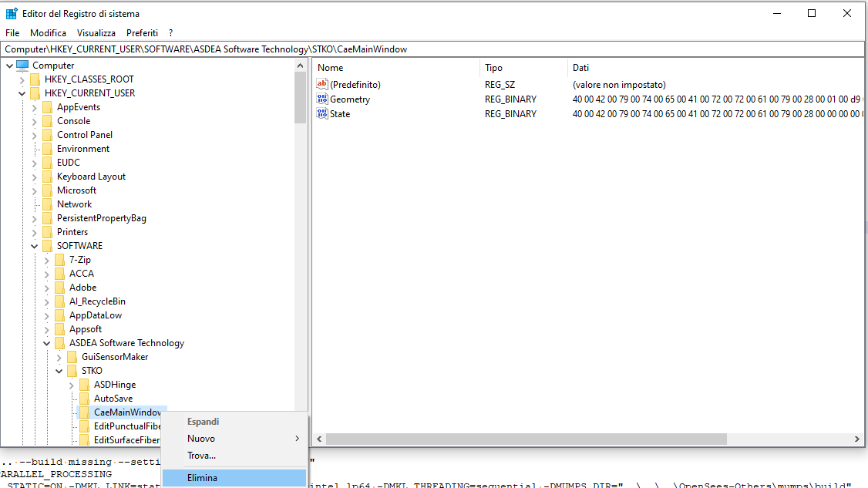The height and width of the screenshot is (488, 868).
Task: Click the Registry Editor app icon in title bar
Action: pyautogui.click(x=12, y=13)
